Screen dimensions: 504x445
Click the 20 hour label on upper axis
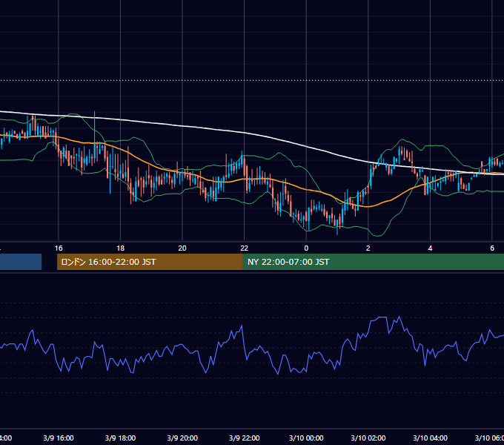point(182,248)
